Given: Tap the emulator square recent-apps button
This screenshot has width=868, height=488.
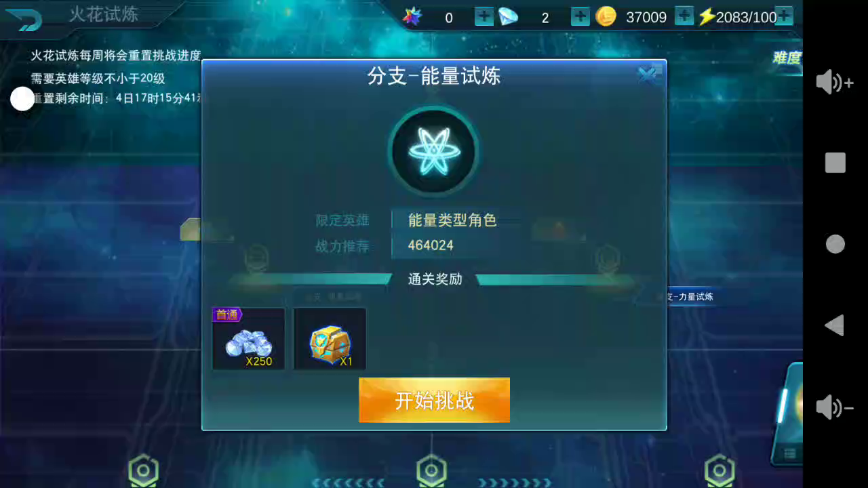Looking at the screenshot, I should tap(835, 163).
